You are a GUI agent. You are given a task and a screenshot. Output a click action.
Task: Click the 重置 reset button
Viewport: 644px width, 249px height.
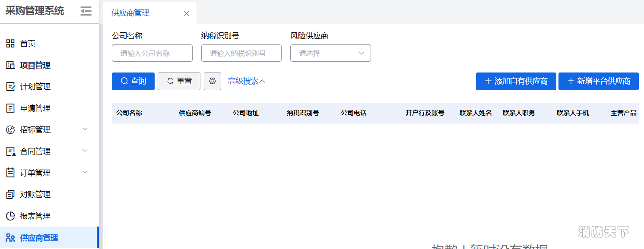(x=179, y=81)
